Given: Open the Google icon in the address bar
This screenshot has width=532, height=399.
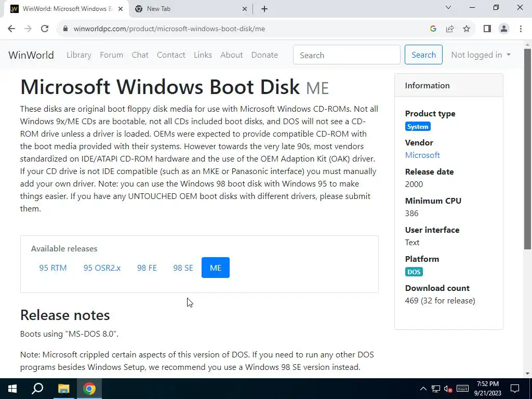Looking at the screenshot, I should point(433,29).
